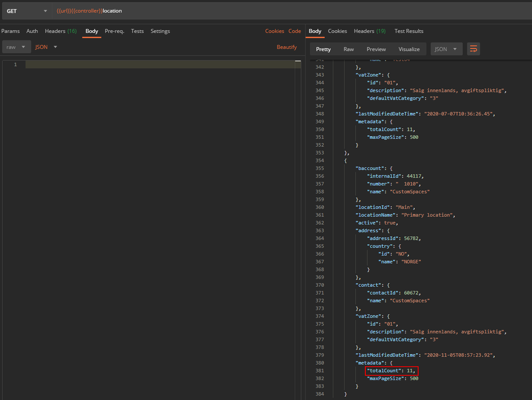Click the Code link

pyautogui.click(x=294, y=31)
